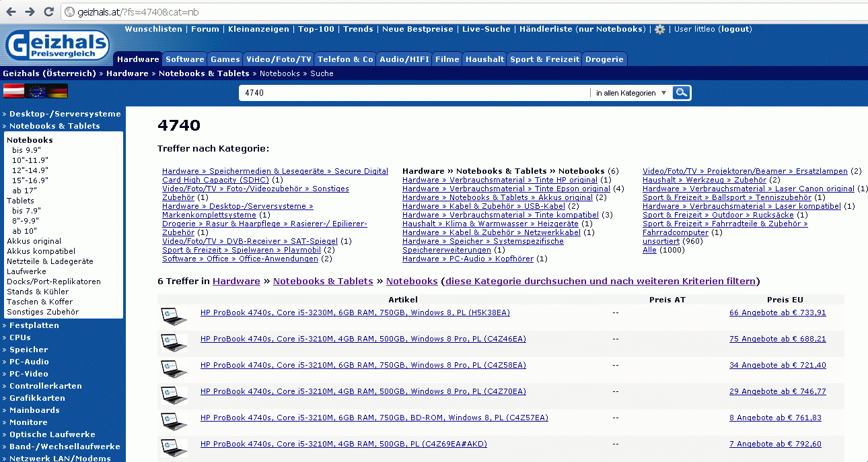Open Wunschlisten in the top navigation

point(153,29)
